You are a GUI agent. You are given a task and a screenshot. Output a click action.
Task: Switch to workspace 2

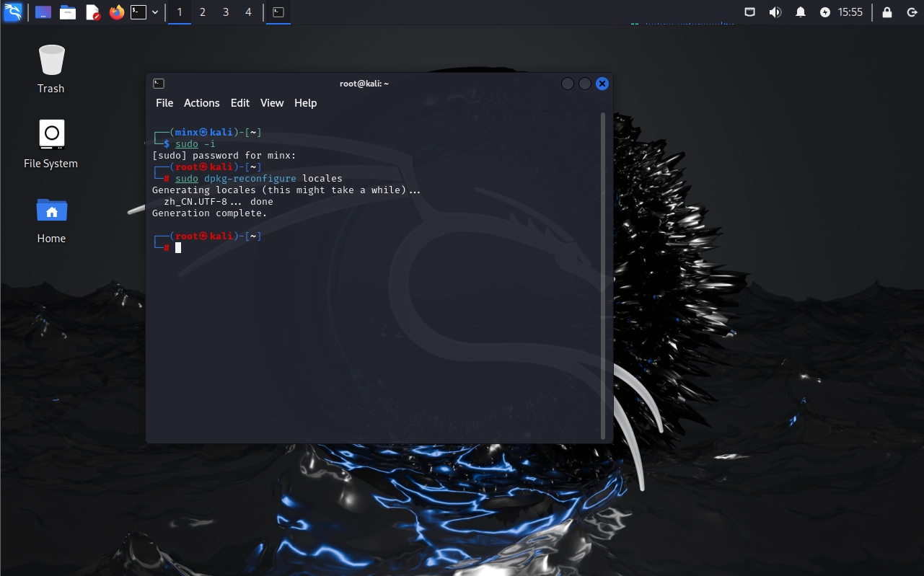click(x=203, y=12)
